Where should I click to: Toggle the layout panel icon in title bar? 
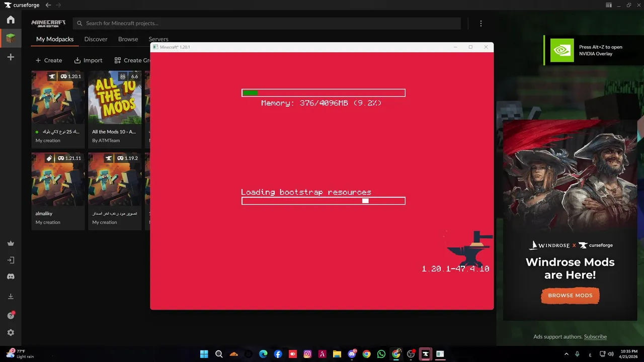pos(609,5)
